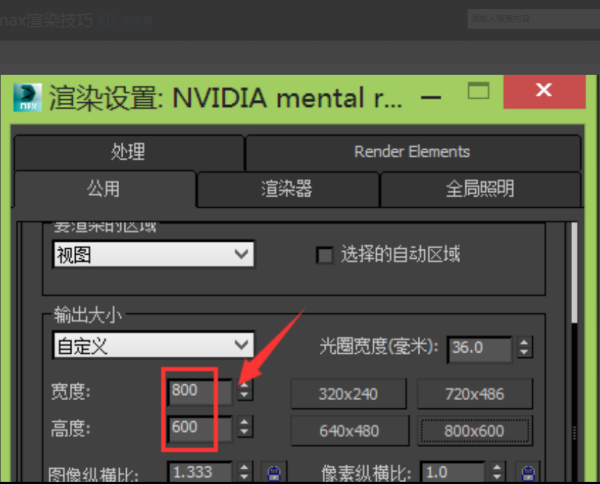Open the 全局照明 tab
This screenshot has height=484, width=600.
coord(480,189)
